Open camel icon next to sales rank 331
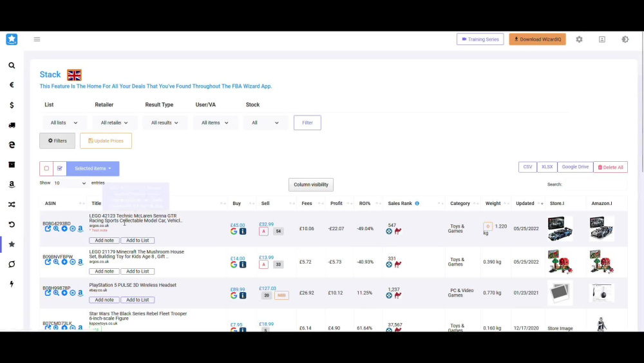 pos(397,264)
